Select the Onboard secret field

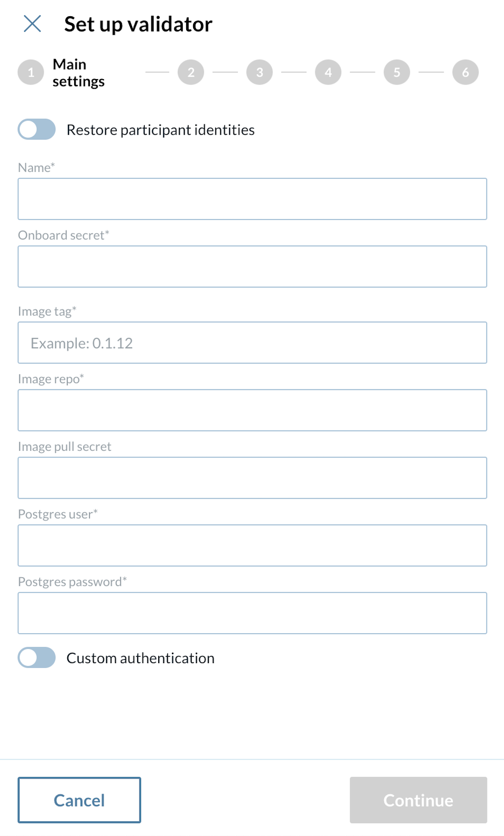pyautogui.click(x=252, y=266)
